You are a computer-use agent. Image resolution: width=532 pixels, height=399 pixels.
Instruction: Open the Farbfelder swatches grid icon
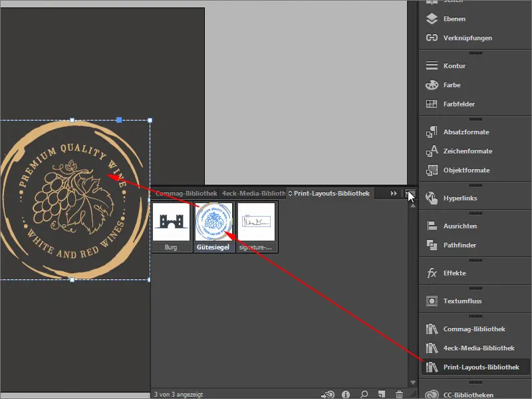[x=432, y=104]
